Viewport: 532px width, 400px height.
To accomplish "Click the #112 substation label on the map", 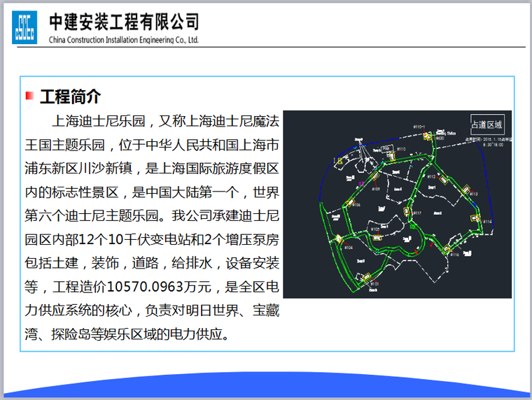I will (x=431, y=177).
